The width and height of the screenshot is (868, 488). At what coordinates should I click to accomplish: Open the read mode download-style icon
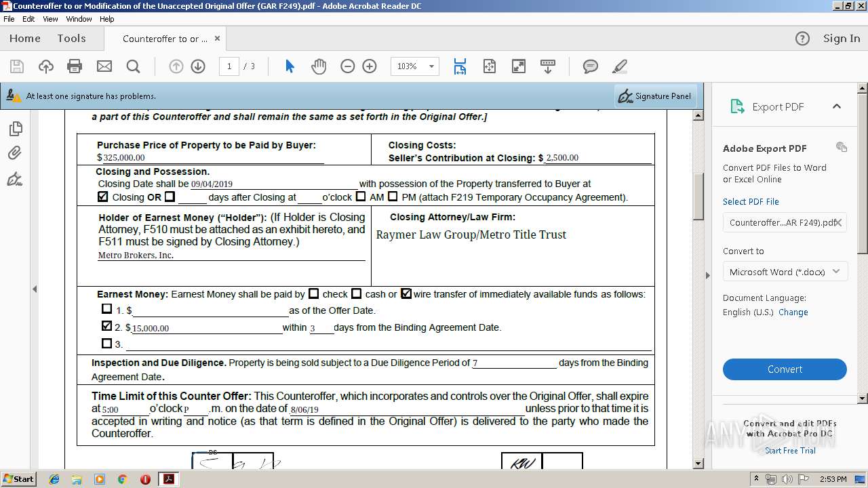[x=548, y=66]
